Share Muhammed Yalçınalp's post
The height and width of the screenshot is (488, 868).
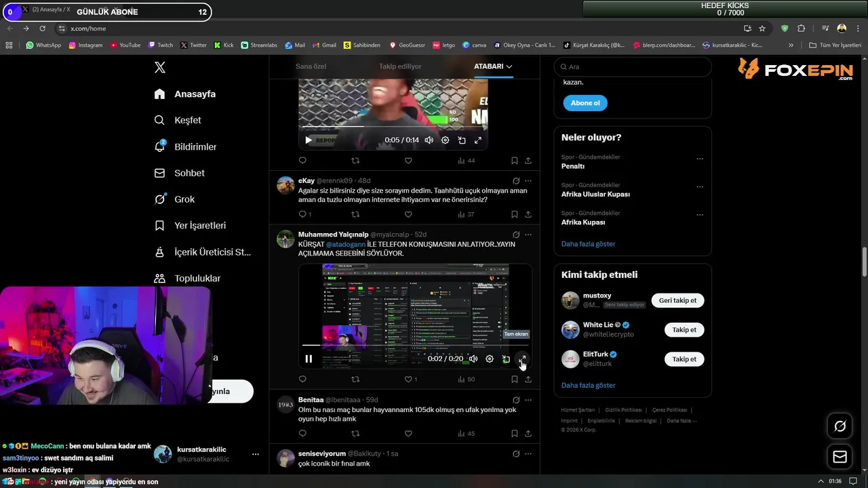click(x=528, y=379)
